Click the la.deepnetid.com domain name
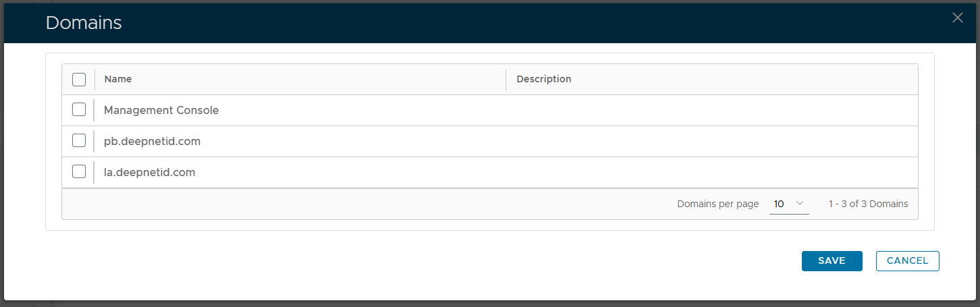This screenshot has height=307, width=980. [x=149, y=172]
